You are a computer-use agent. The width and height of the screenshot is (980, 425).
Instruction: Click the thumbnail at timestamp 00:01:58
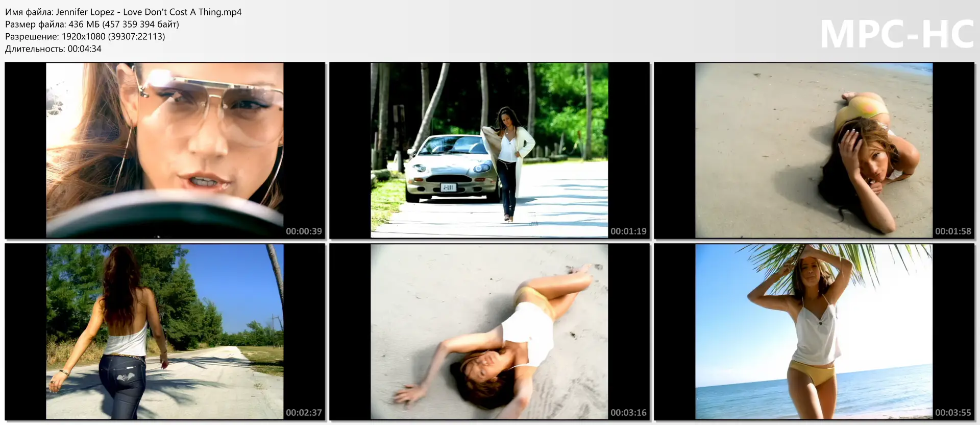pos(814,150)
